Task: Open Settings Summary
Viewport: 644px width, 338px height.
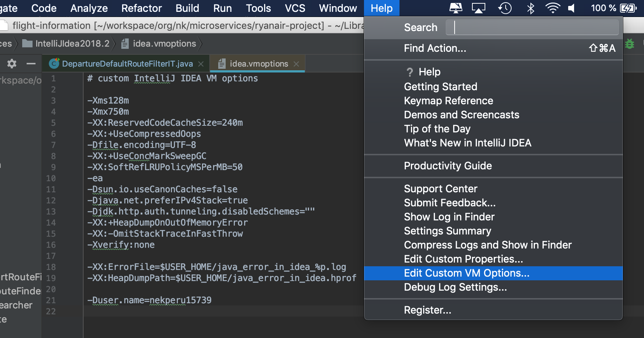Action: coord(493,231)
